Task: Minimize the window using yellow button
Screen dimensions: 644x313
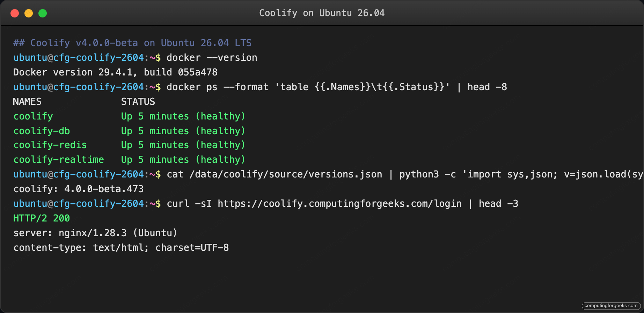Action: pos(29,13)
